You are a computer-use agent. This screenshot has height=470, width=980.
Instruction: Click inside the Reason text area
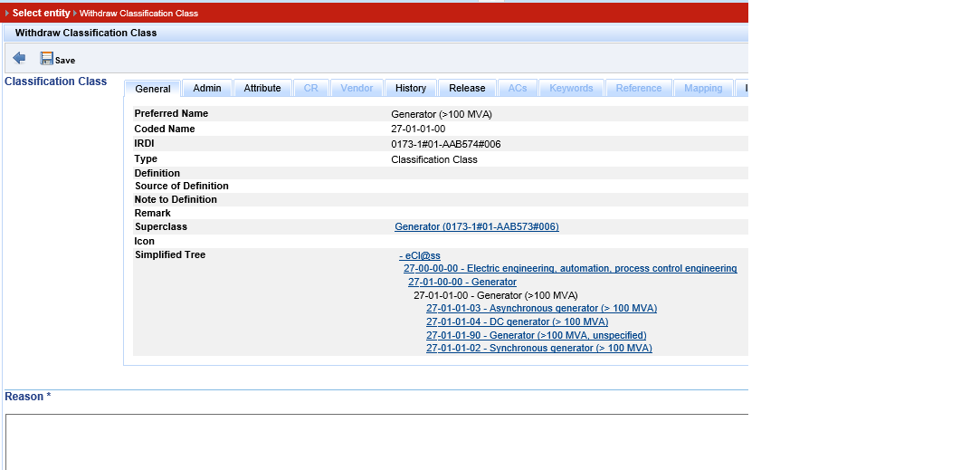point(376,441)
